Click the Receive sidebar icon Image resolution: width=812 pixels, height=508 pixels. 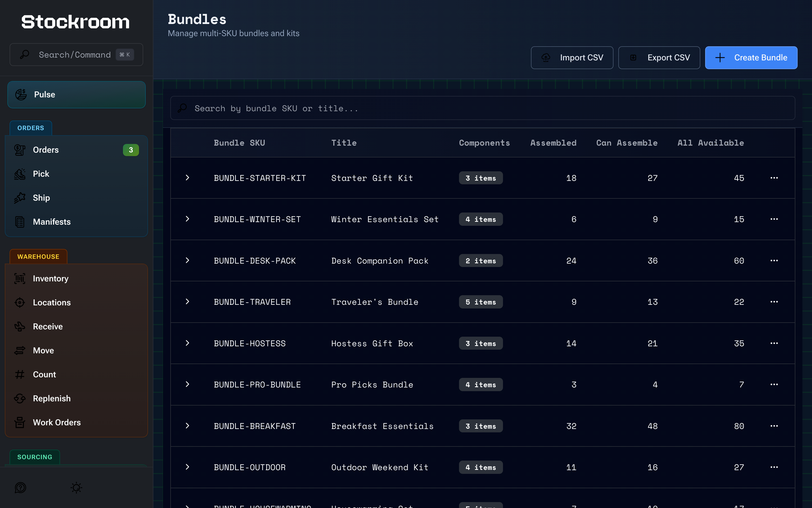coord(20,327)
